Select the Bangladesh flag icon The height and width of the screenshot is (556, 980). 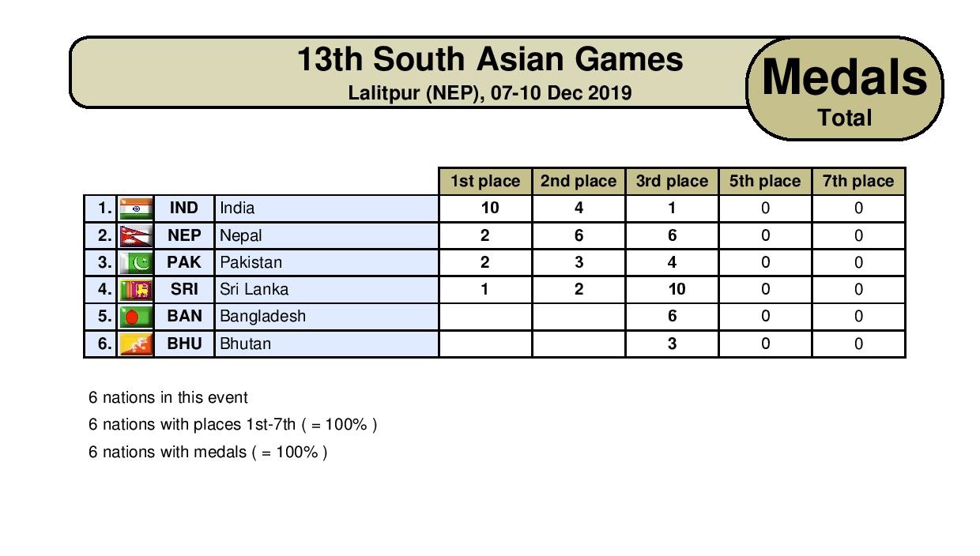(x=135, y=317)
